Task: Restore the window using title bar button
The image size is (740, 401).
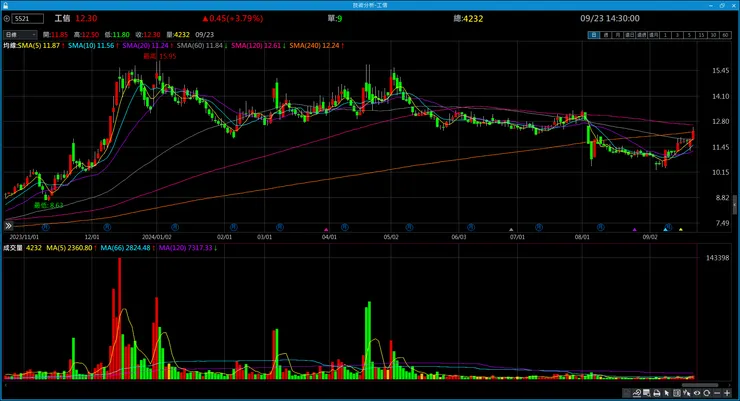Action: pos(722,5)
